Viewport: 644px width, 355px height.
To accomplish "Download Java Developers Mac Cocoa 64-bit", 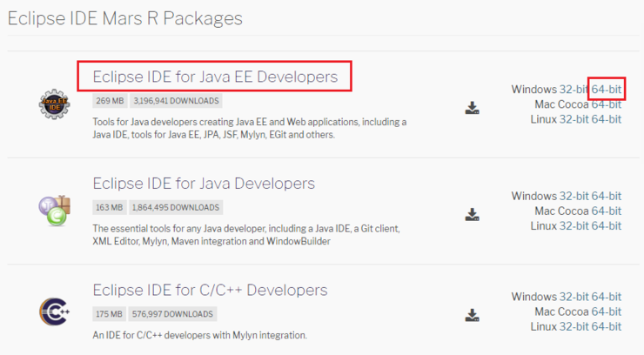I will pyautogui.click(x=607, y=211).
